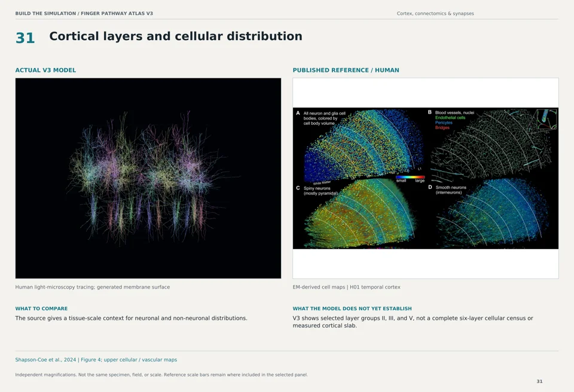Click the 'ACTUAL V3 MODEL' heading
The height and width of the screenshot is (392, 574).
point(46,71)
